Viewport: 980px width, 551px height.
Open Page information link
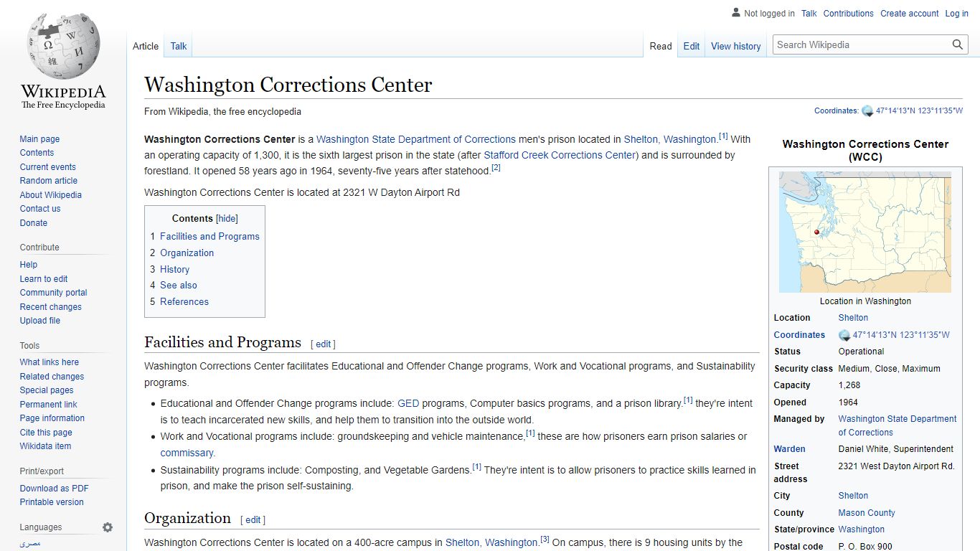click(x=52, y=418)
